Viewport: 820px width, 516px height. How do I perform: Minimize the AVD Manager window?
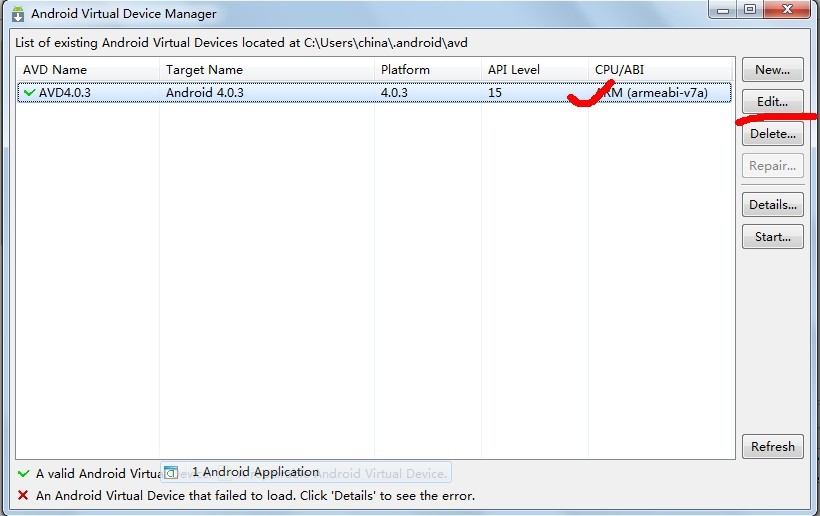click(x=723, y=9)
